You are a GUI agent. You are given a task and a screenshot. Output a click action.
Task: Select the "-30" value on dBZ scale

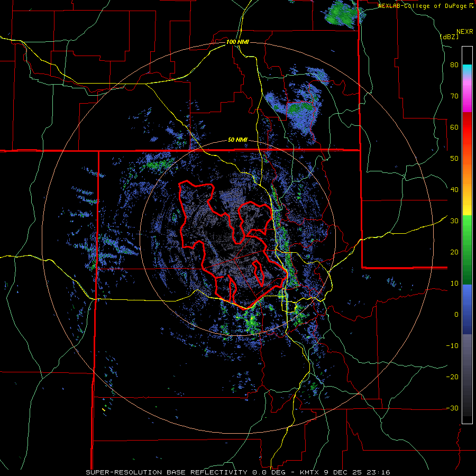pos(452,408)
